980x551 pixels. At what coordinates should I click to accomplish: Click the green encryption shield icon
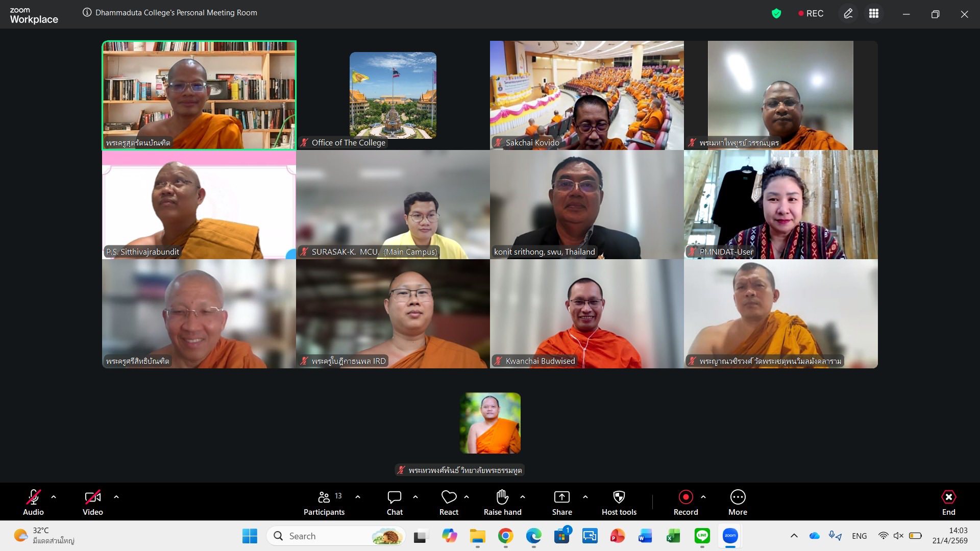click(776, 14)
